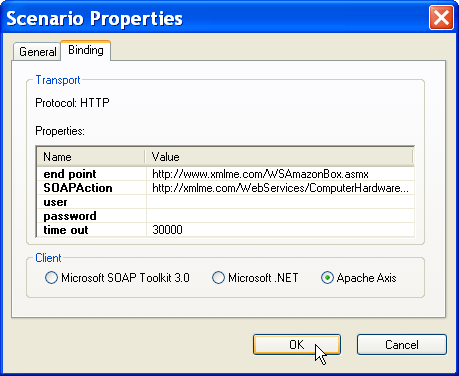Image resolution: width=459 pixels, height=376 pixels.
Task: Close the Scenario Properties dialog
Action: coord(441,18)
